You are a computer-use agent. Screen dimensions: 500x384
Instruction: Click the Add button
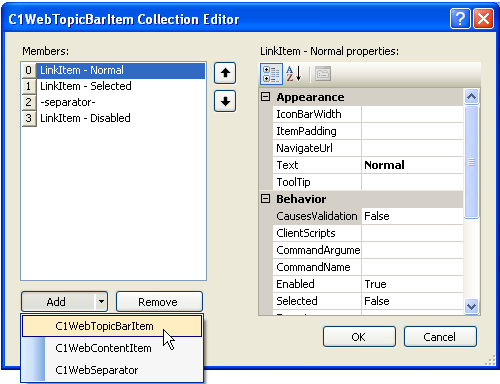(58, 302)
